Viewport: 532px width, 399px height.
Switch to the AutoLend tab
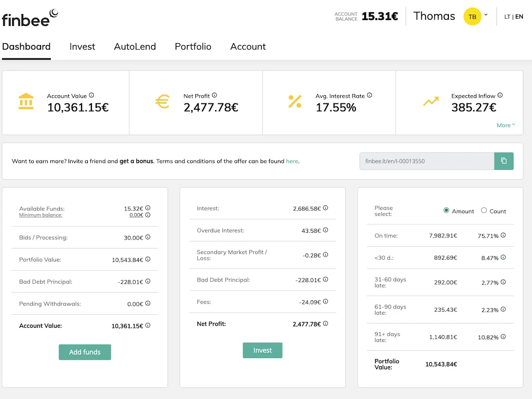coord(135,46)
